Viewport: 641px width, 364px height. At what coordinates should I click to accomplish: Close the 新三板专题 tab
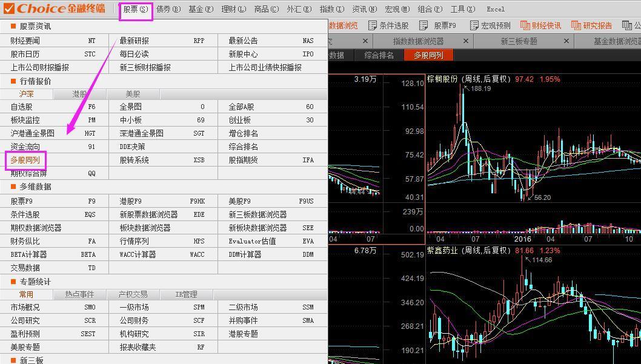pyautogui.click(x=566, y=41)
